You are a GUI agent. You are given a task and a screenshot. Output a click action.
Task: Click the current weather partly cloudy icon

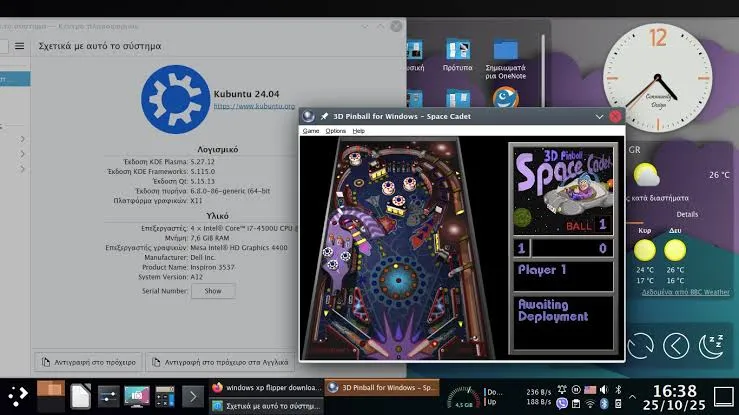[646, 175]
